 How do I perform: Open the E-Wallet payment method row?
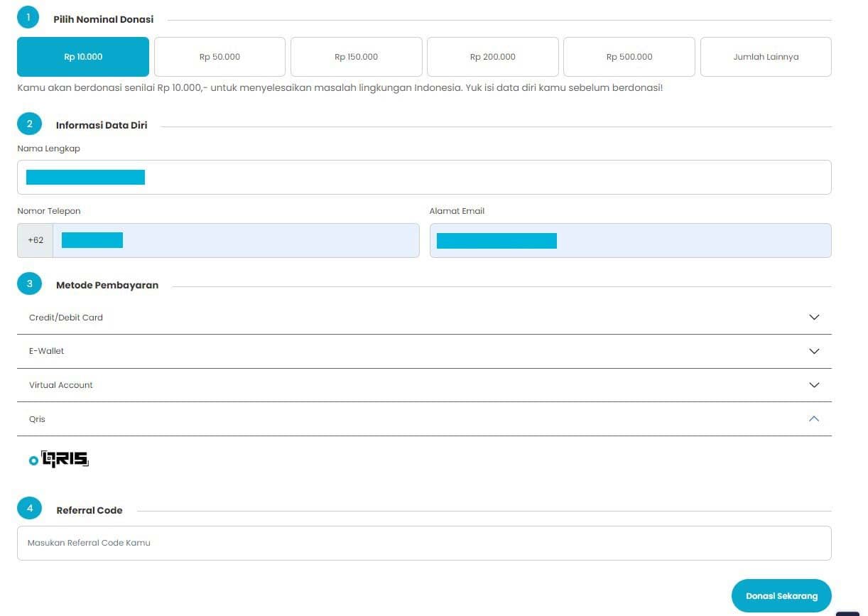point(47,351)
